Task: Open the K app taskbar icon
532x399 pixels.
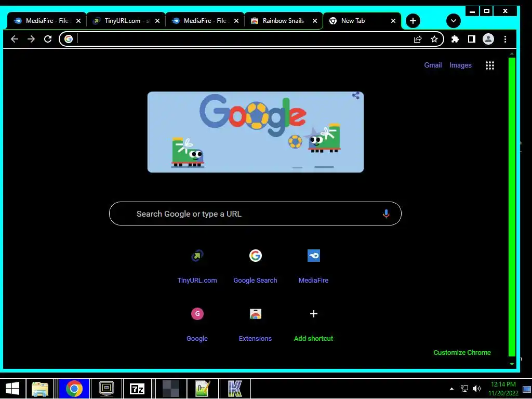Action: (x=235, y=389)
